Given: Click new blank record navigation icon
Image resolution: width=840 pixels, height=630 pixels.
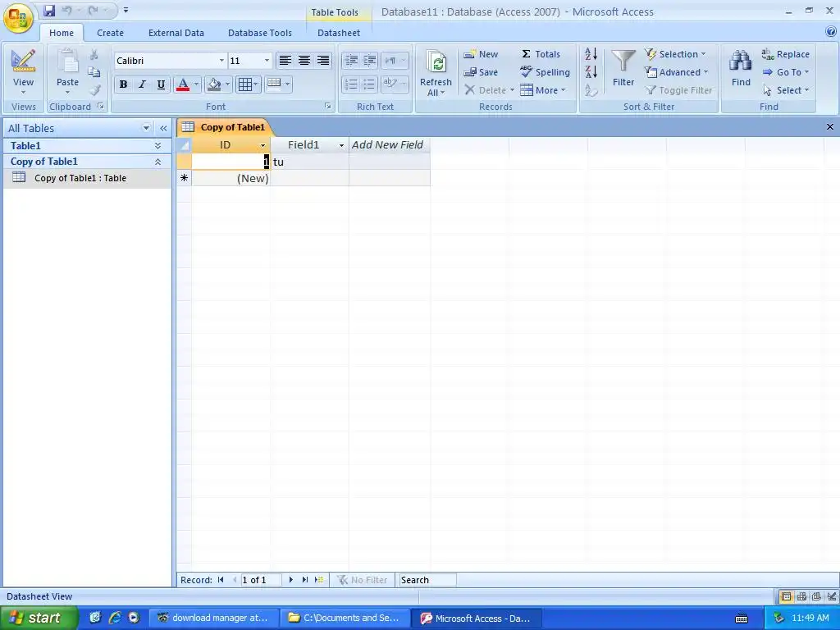Looking at the screenshot, I should pyautogui.click(x=319, y=580).
